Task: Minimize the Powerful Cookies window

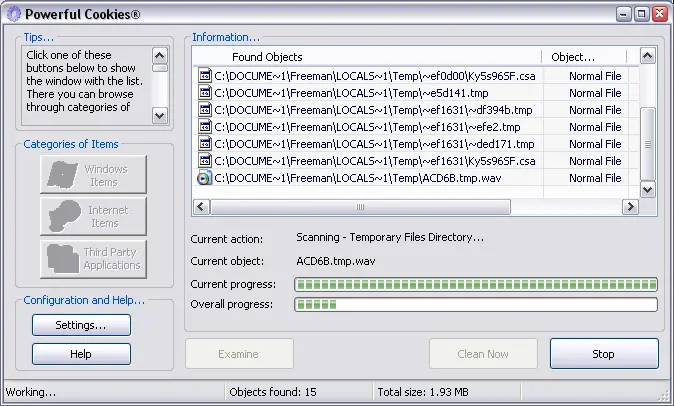Action: tap(623, 14)
